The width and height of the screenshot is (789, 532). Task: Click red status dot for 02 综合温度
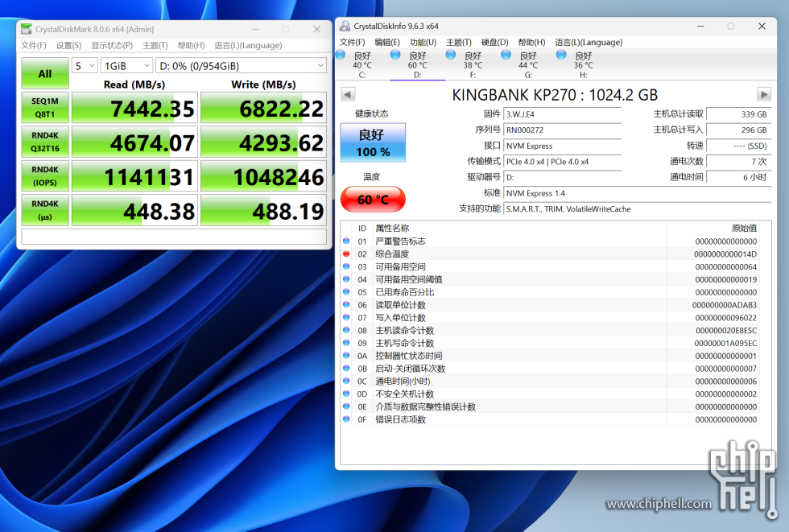click(346, 254)
